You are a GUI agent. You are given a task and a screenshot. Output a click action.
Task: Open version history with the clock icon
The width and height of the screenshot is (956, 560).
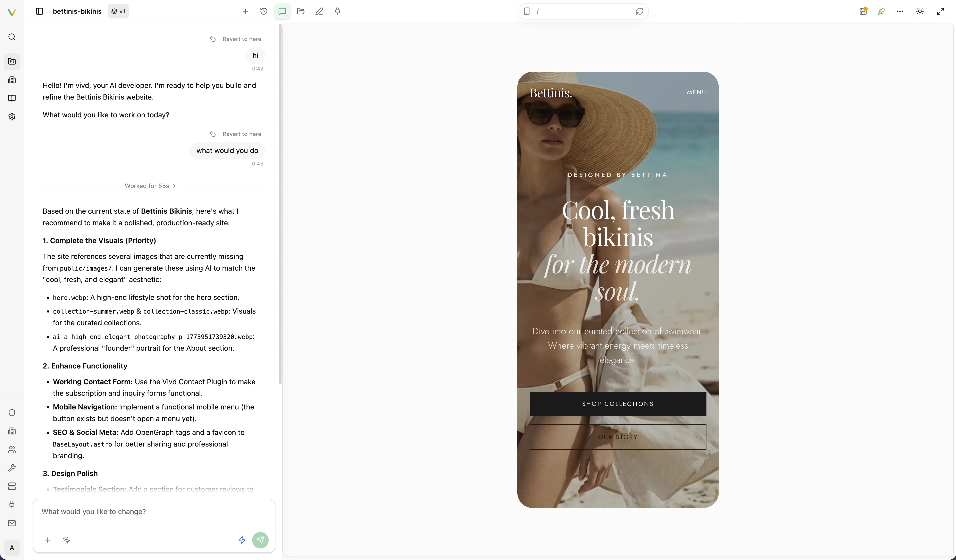pos(263,11)
